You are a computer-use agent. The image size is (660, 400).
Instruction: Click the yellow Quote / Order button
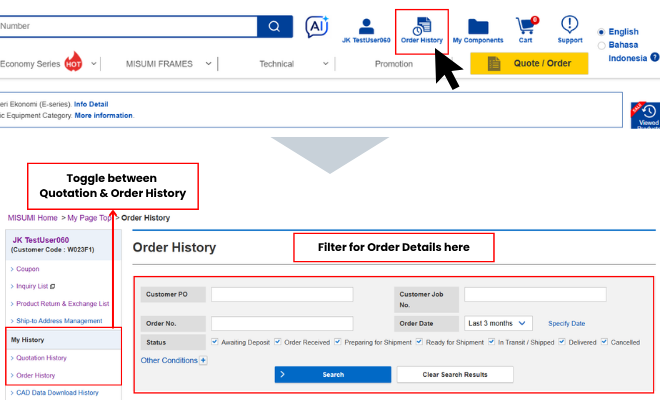click(529, 64)
